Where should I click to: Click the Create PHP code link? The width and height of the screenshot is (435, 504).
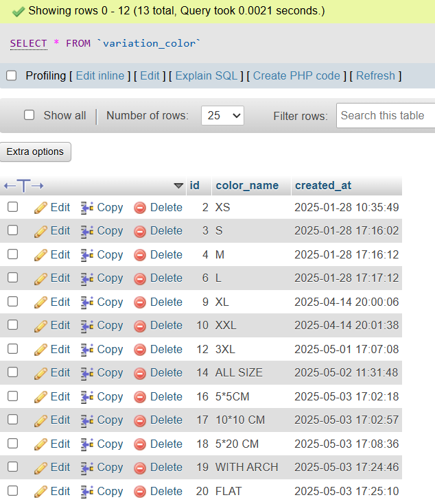(x=296, y=76)
